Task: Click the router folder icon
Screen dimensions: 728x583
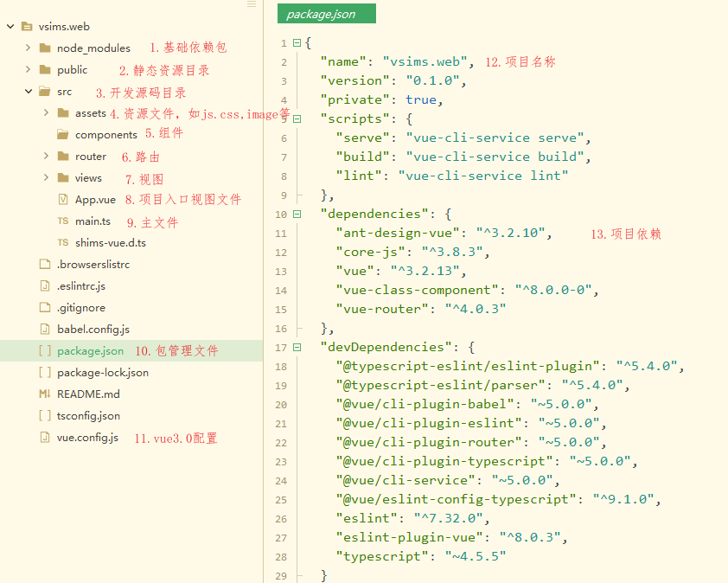Action: [x=63, y=156]
